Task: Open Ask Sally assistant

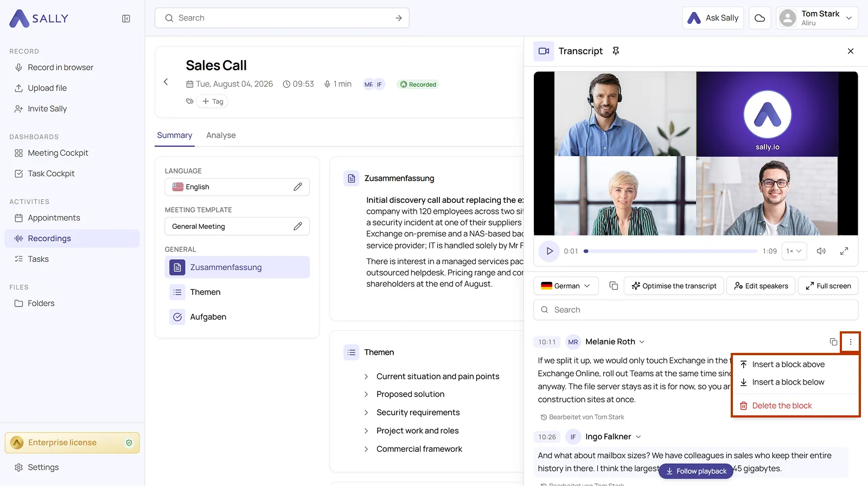Action: point(713,18)
